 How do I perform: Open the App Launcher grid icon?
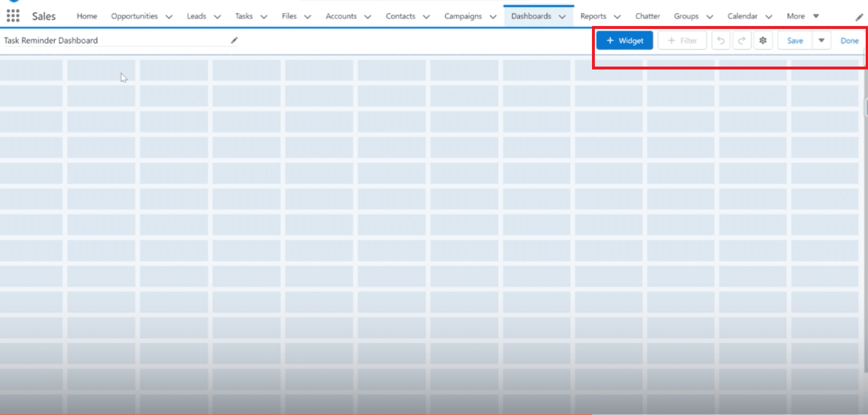pos(13,16)
